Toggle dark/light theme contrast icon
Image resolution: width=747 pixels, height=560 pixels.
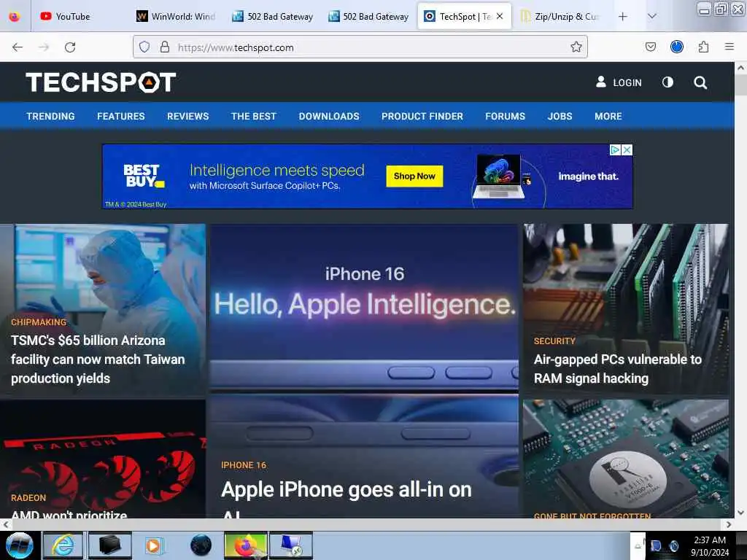tap(668, 82)
